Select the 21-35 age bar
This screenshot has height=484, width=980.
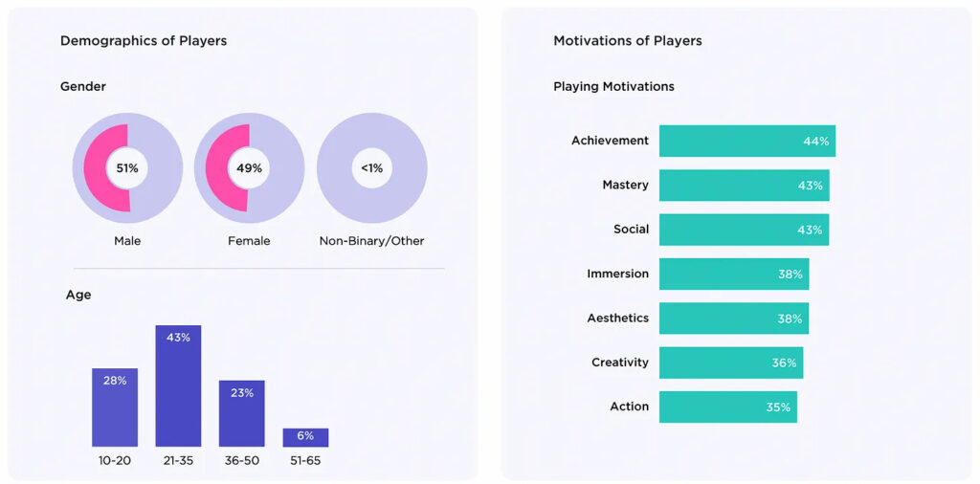(178, 385)
